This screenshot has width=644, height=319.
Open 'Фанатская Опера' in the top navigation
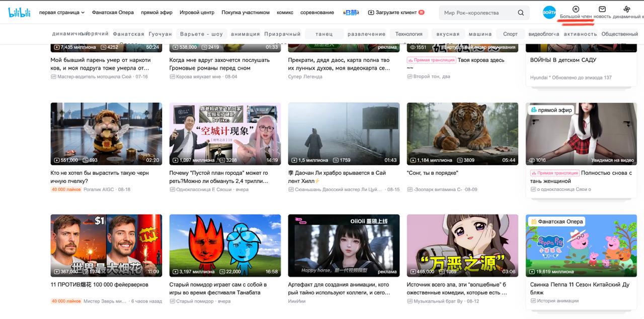[113, 13]
